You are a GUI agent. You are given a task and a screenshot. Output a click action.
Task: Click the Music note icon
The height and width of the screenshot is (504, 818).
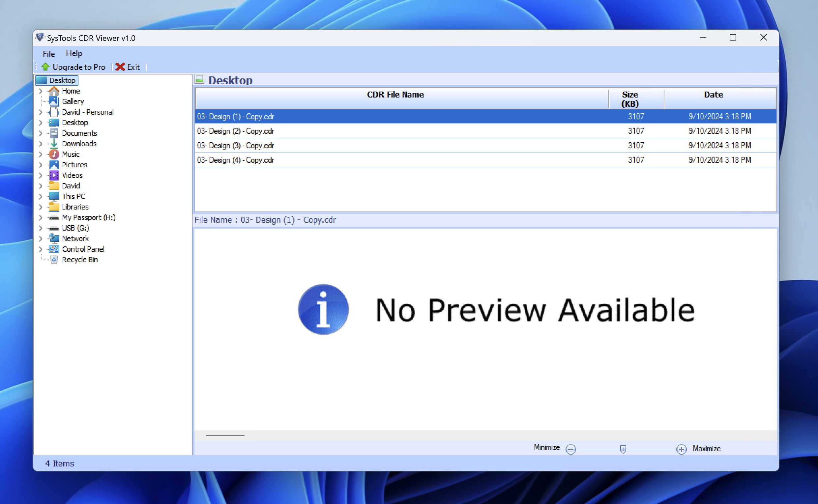(54, 154)
